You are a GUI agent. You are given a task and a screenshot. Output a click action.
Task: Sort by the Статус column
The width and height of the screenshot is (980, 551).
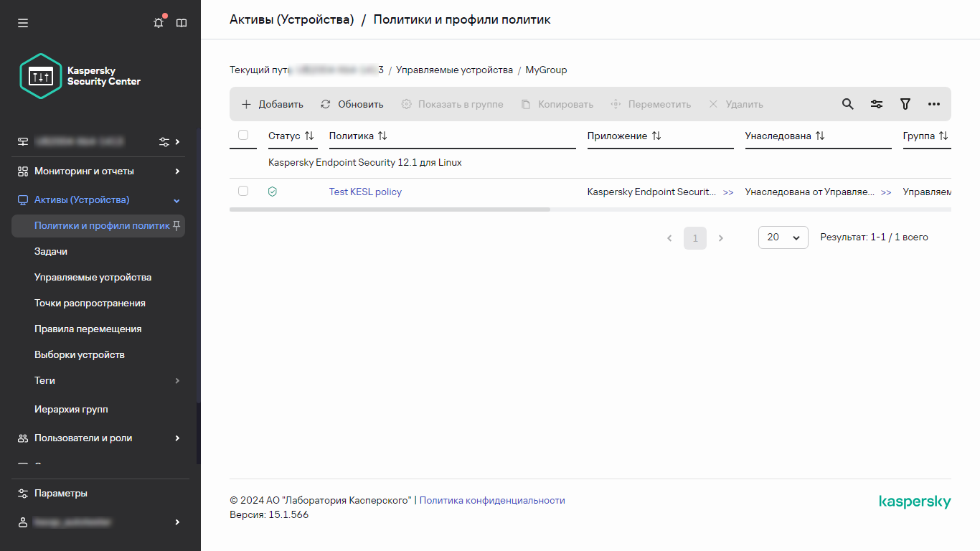pos(291,136)
